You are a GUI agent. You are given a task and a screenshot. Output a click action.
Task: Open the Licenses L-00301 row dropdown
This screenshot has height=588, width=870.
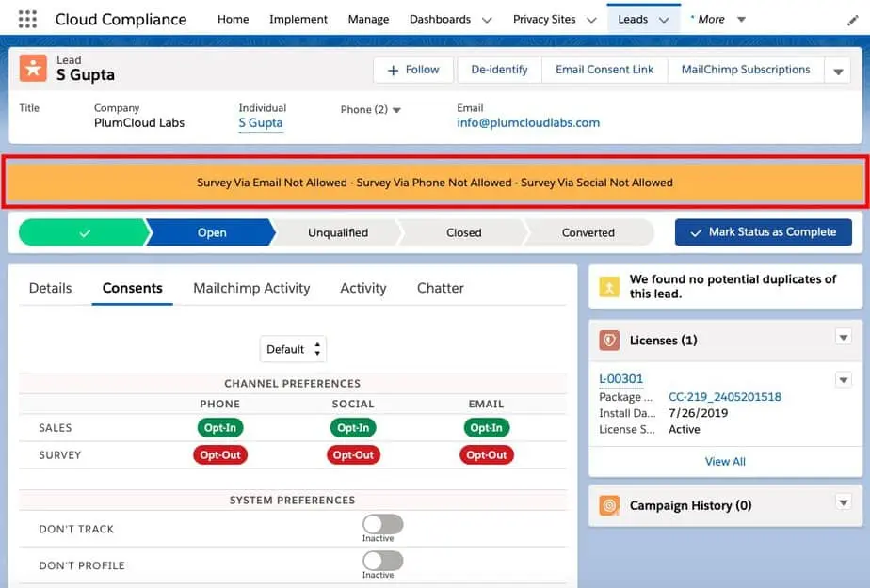[844, 379]
